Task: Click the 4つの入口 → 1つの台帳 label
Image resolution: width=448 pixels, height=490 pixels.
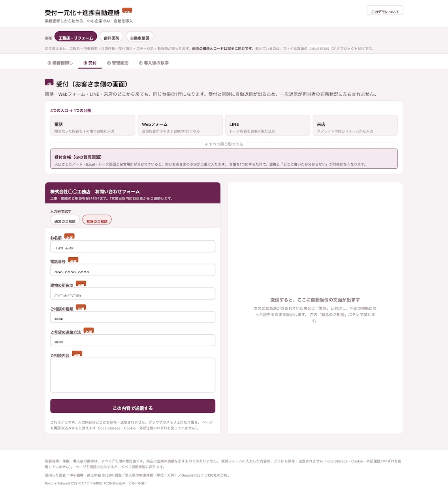Action: (x=71, y=111)
